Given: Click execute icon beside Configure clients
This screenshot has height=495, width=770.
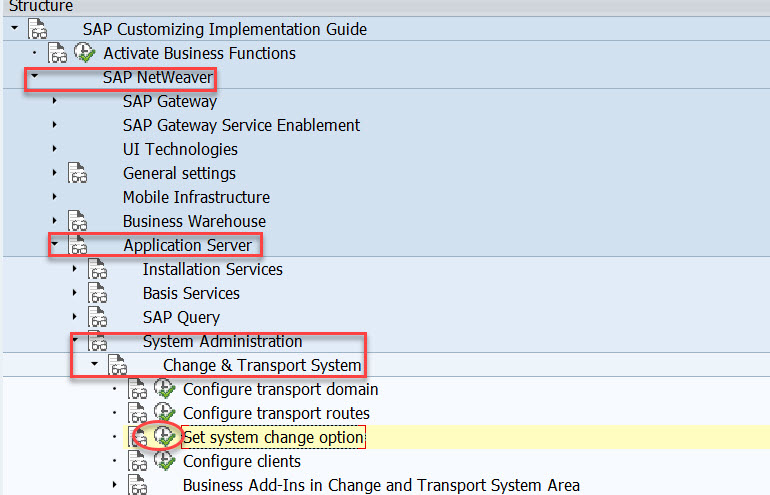Looking at the screenshot, I should 165,461.
